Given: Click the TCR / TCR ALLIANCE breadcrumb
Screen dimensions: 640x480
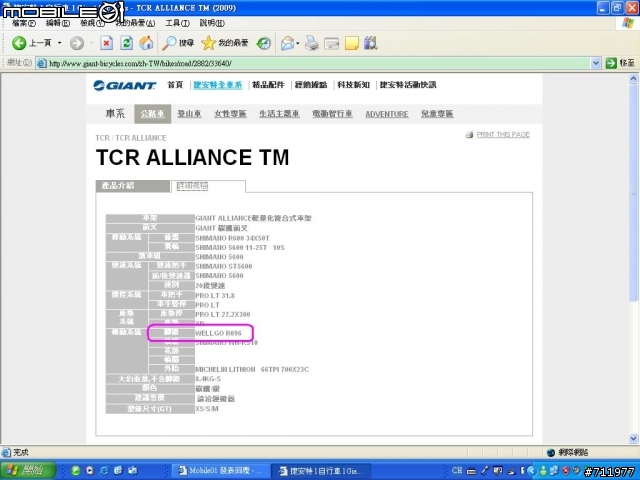Looking at the screenshot, I should pos(131,138).
